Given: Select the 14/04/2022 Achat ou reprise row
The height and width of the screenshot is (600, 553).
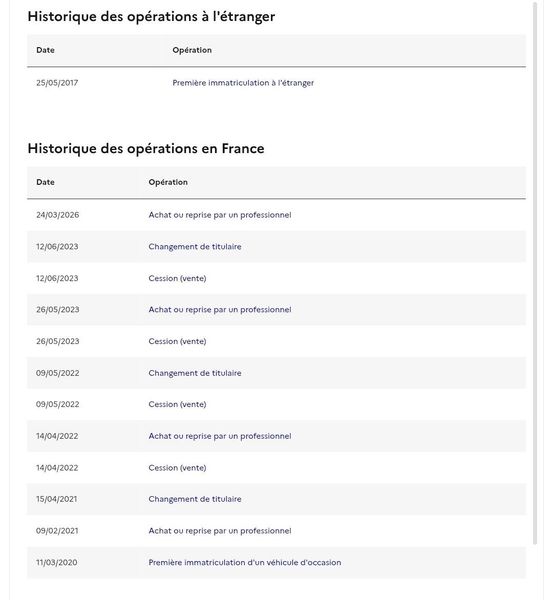Looking at the screenshot, I should 276,436.
